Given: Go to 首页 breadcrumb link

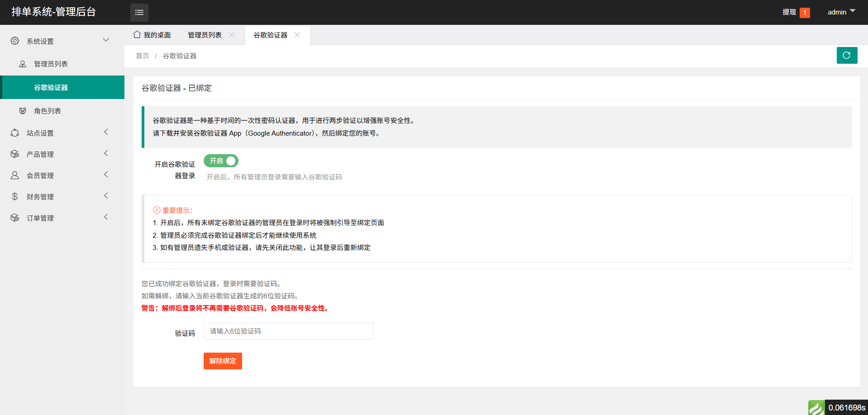Looking at the screenshot, I should pyautogui.click(x=142, y=56).
